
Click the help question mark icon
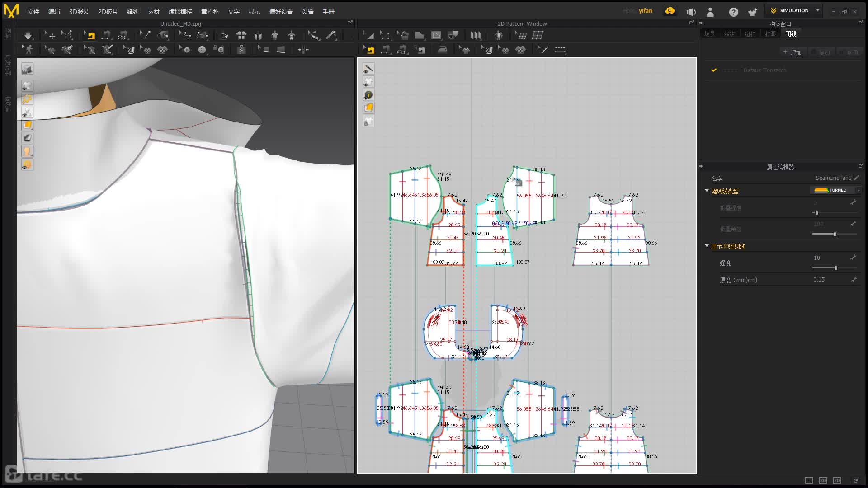point(733,12)
